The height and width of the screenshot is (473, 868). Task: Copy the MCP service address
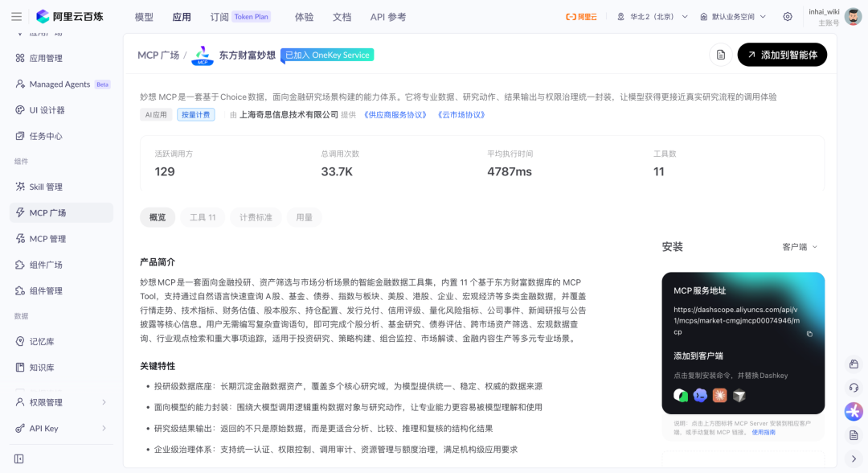coord(809,334)
